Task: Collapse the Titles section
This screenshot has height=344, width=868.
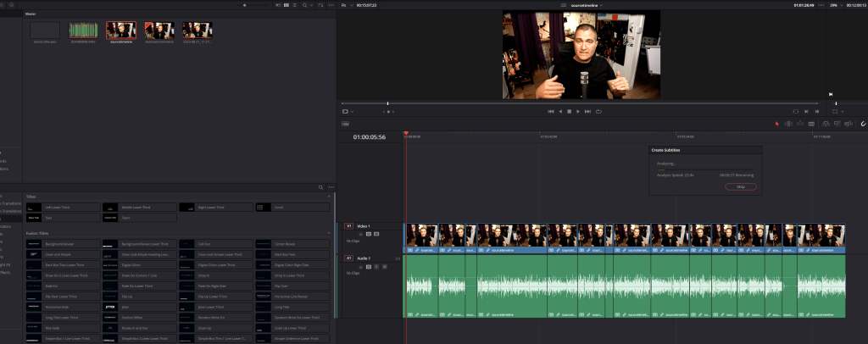Action: (x=330, y=197)
